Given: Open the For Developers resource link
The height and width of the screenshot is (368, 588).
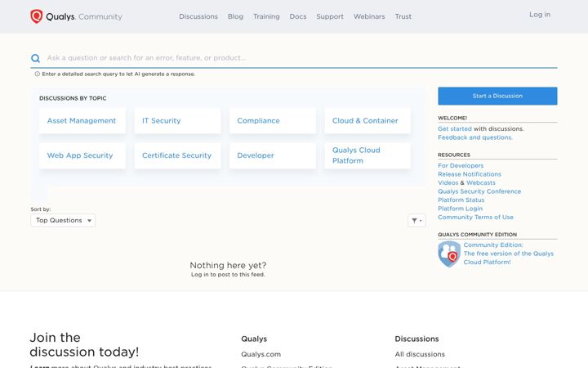Looking at the screenshot, I should (461, 165).
